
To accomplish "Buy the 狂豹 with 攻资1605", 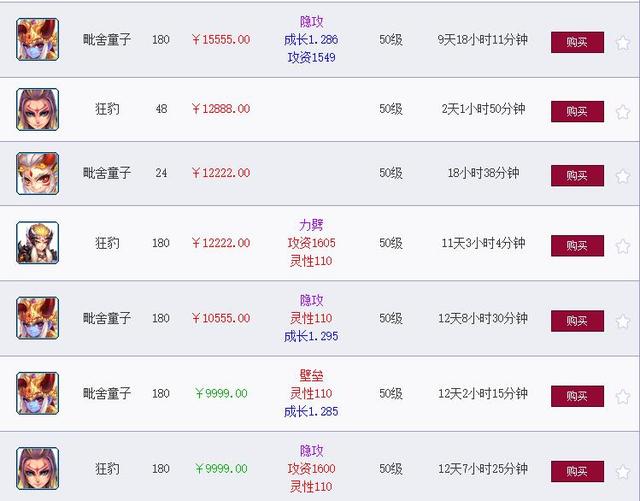I will [x=577, y=246].
